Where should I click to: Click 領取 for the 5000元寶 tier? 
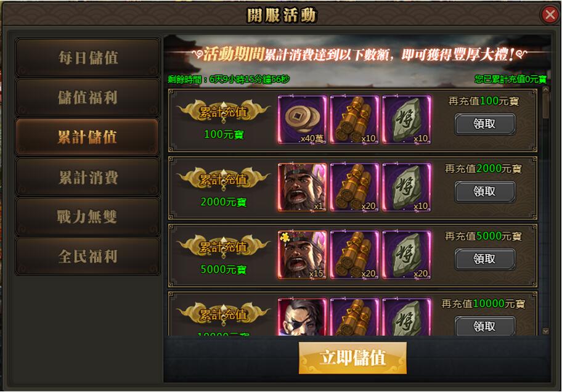pyautogui.click(x=484, y=259)
